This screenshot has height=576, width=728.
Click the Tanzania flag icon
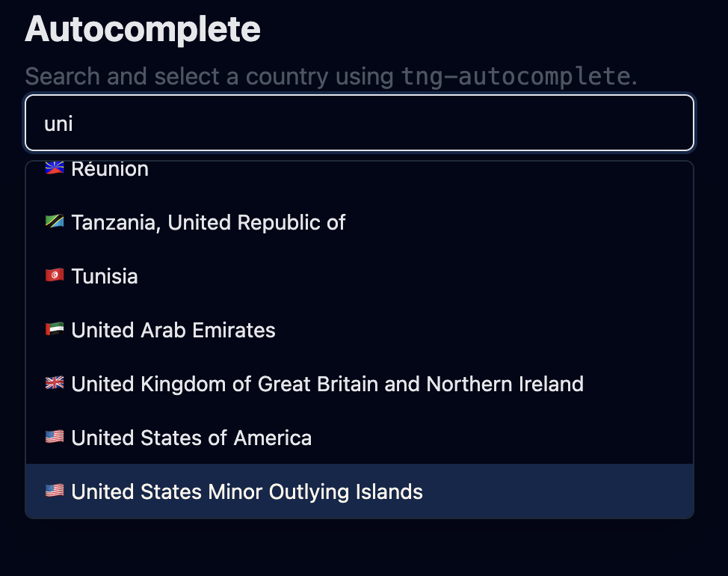tap(55, 222)
